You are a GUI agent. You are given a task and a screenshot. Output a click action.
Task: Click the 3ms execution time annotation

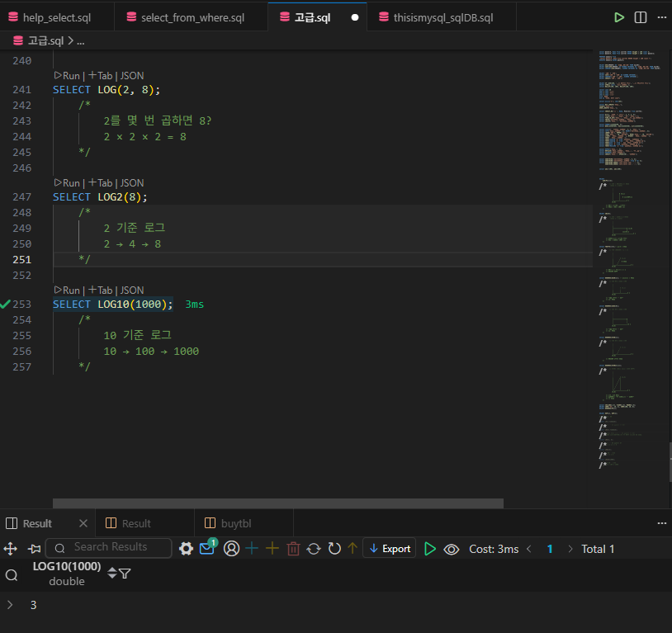tap(195, 305)
